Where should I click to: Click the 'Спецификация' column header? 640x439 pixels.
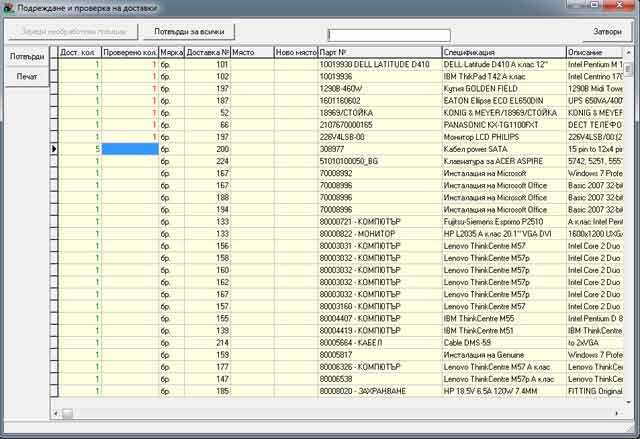(502, 52)
